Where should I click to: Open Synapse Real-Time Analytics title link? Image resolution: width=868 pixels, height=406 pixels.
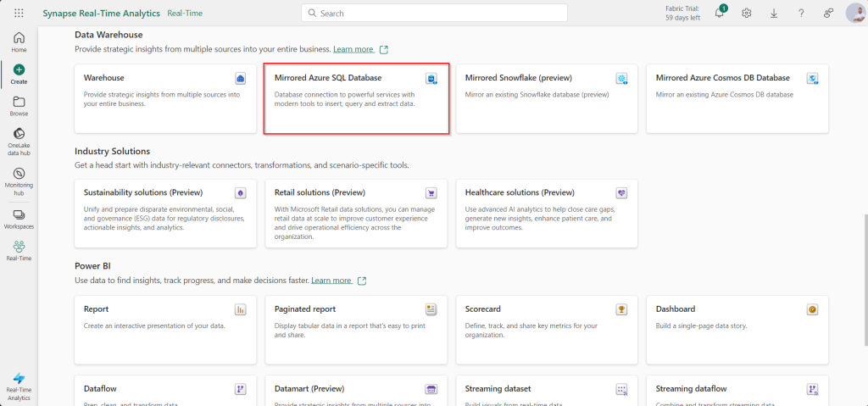pos(102,14)
